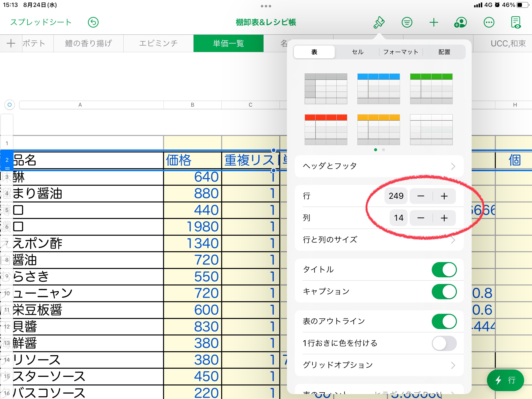This screenshot has height=399, width=532.
Task: Open the More options ellipsis icon
Action: pos(489,22)
